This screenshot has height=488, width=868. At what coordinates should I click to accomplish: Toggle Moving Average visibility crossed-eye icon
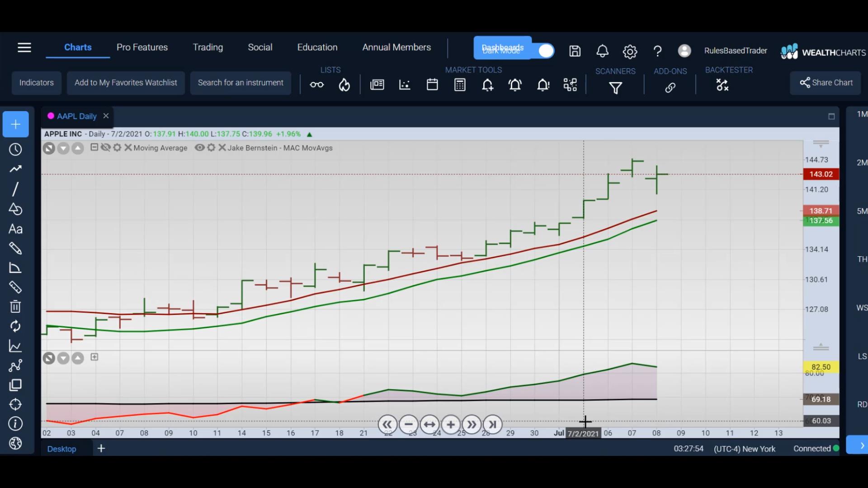(106, 147)
